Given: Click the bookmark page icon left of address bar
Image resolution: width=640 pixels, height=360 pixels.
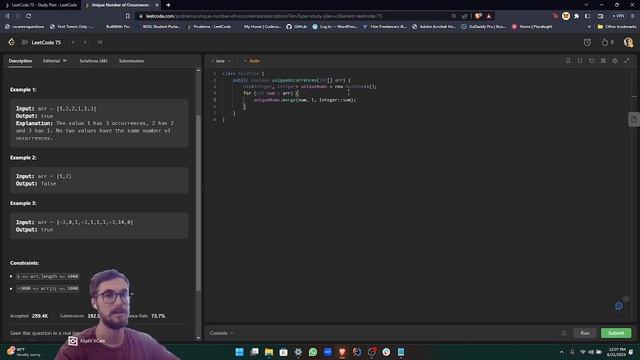Looking at the screenshot, I should 128,16.
